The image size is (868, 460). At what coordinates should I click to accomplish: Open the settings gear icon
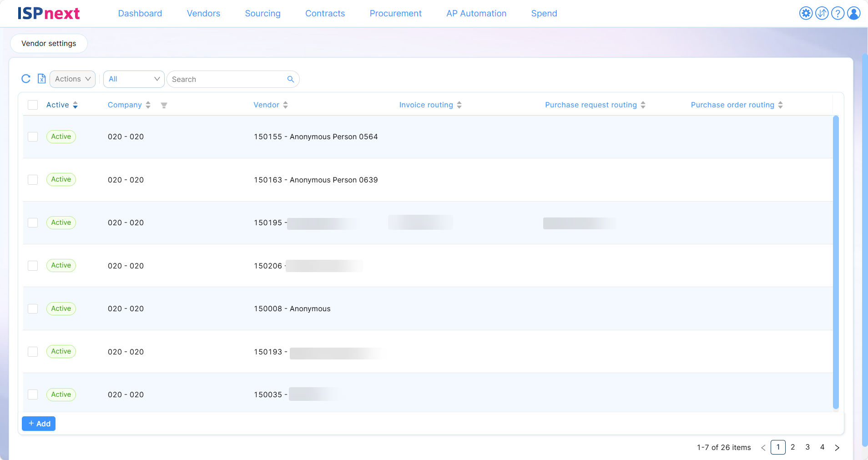coord(806,13)
